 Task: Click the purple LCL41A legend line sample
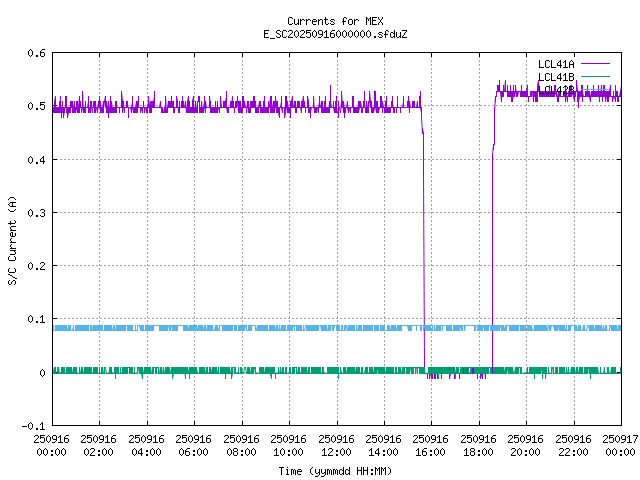(594, 63)
